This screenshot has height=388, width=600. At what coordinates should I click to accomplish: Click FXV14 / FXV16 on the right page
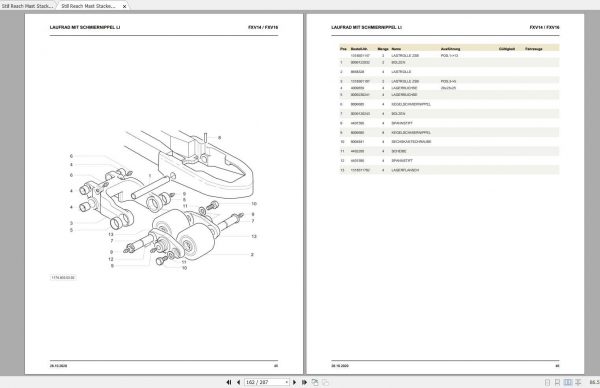[545, 27]
